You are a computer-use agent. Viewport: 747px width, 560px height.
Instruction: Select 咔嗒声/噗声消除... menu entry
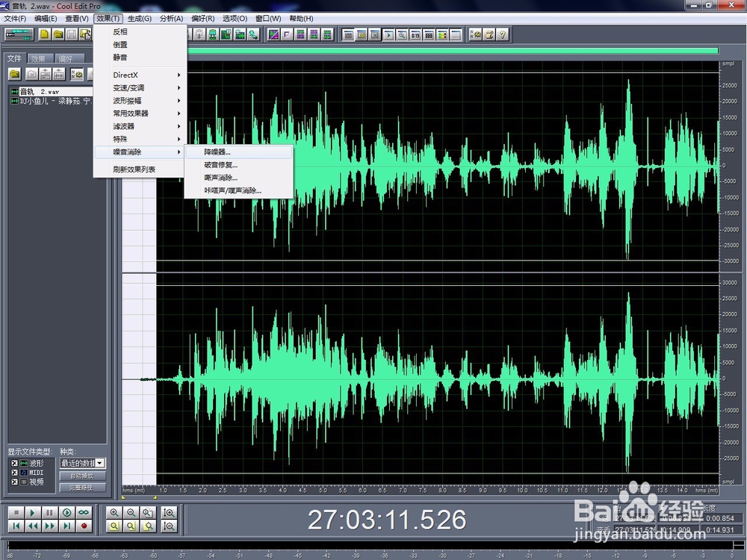pyautogui.click(x=239, y=190)
